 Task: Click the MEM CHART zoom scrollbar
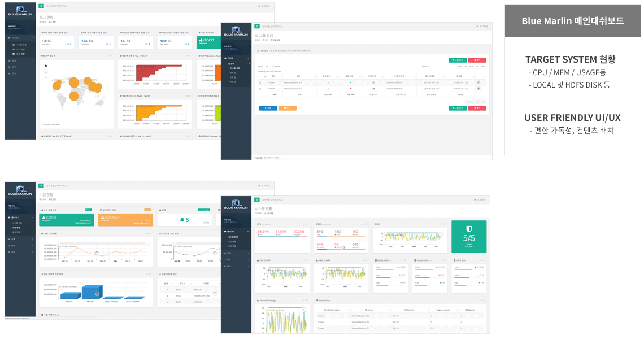345,269
